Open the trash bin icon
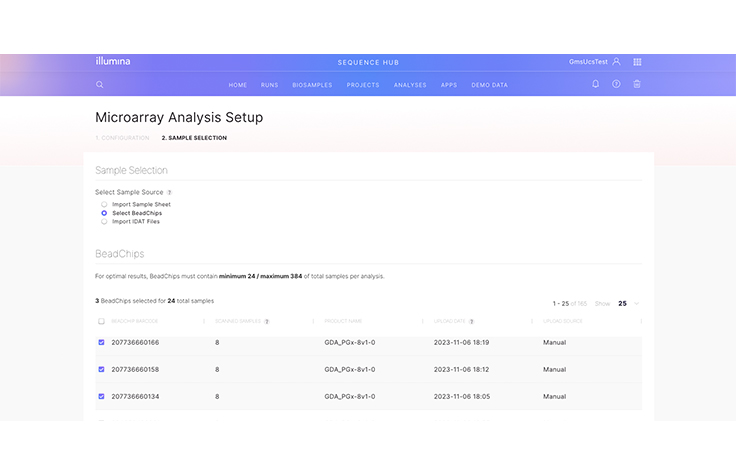This screenshot has height=475, width=736. coord(637,84)
